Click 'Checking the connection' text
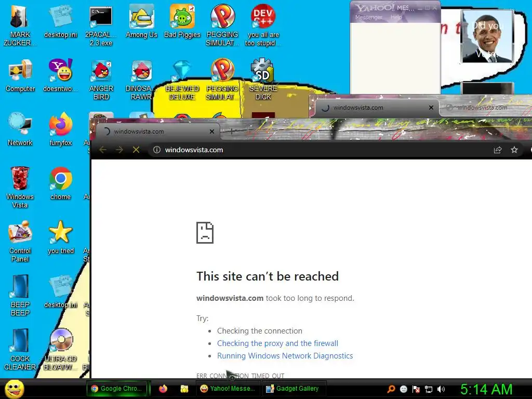 point(260,330)
